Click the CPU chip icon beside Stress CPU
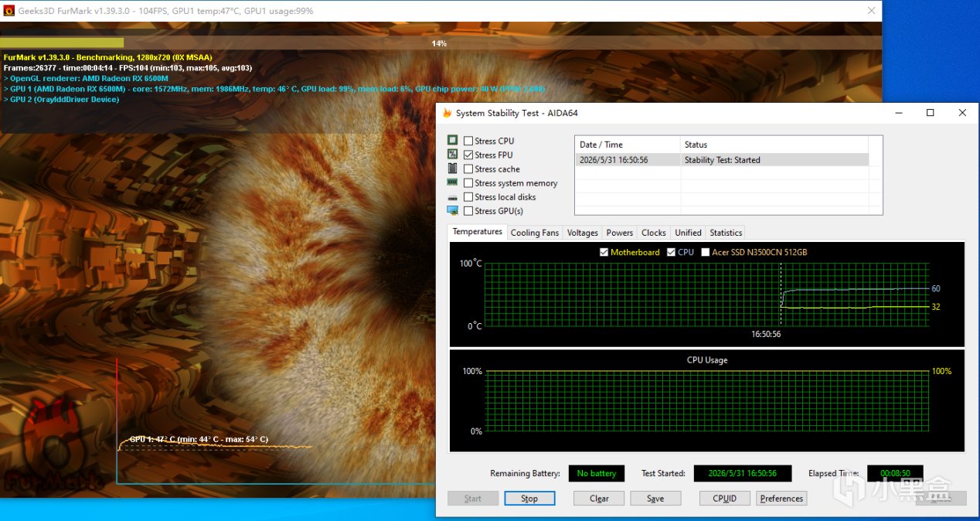 pos(452,141)
